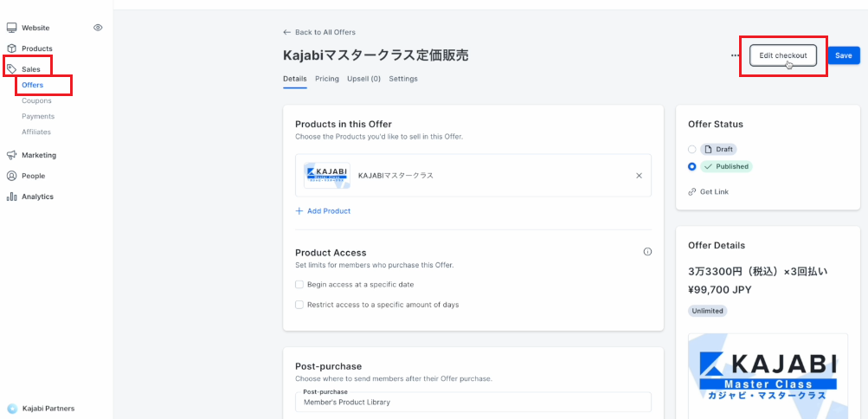The width and height of the screenshot is (868, 419).
Task: Click the 3万3300円（税込）×3回払い text
Action: tap(757, 272)
